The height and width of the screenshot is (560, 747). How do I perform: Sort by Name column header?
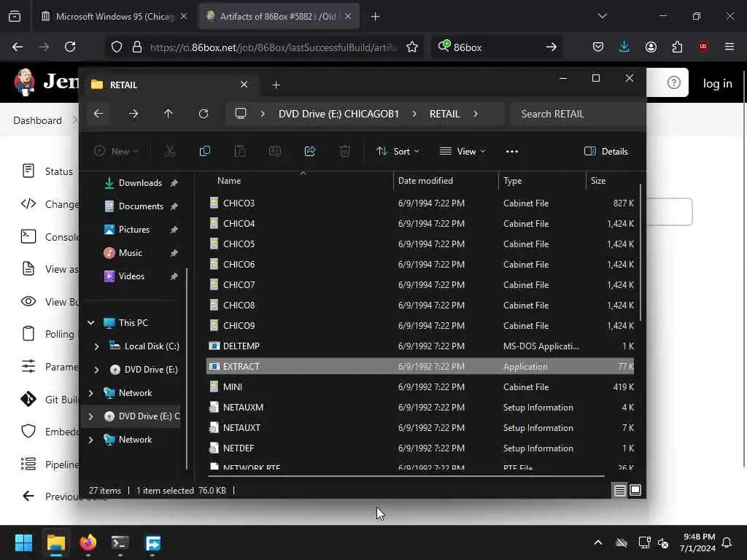click(229, 181)
